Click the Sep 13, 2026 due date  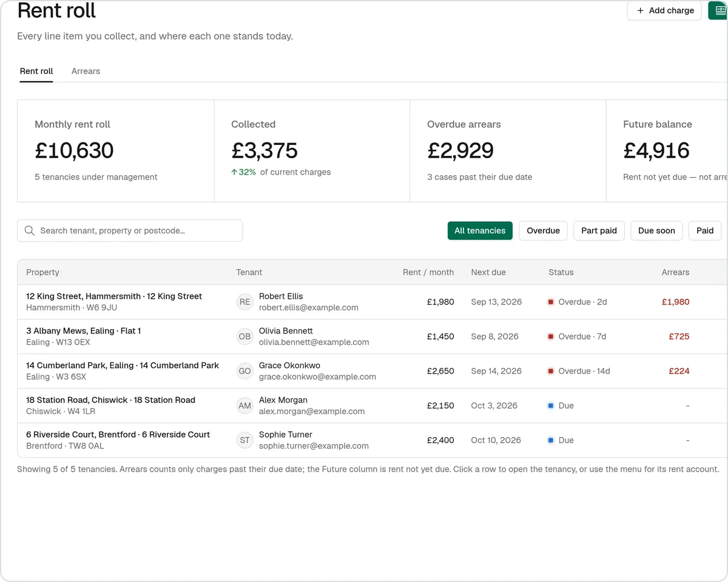pos(496,302)
